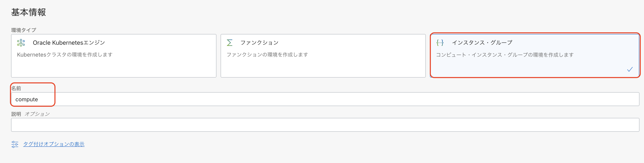The image size is (644, 163).
Task: Click the インスタンス・グループ title text
Action: 482,43
